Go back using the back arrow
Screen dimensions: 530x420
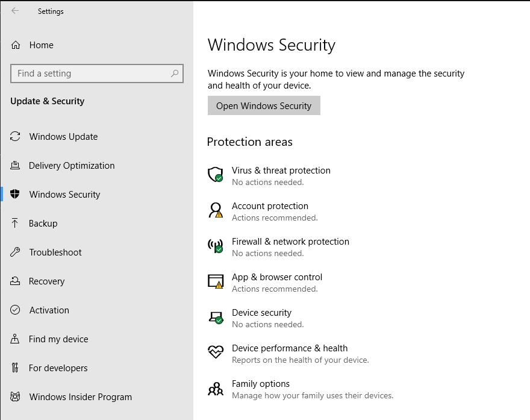click(15, 11)
